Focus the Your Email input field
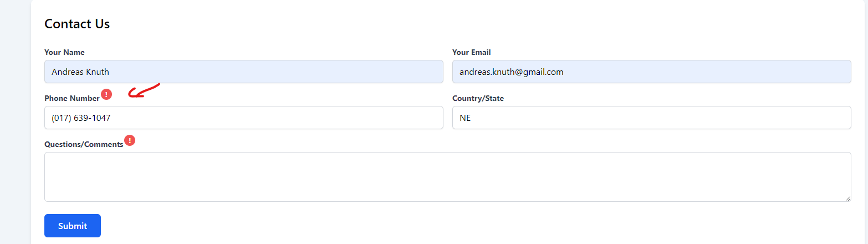Viewport: 868px width, 244px height. tap(651, 72)
